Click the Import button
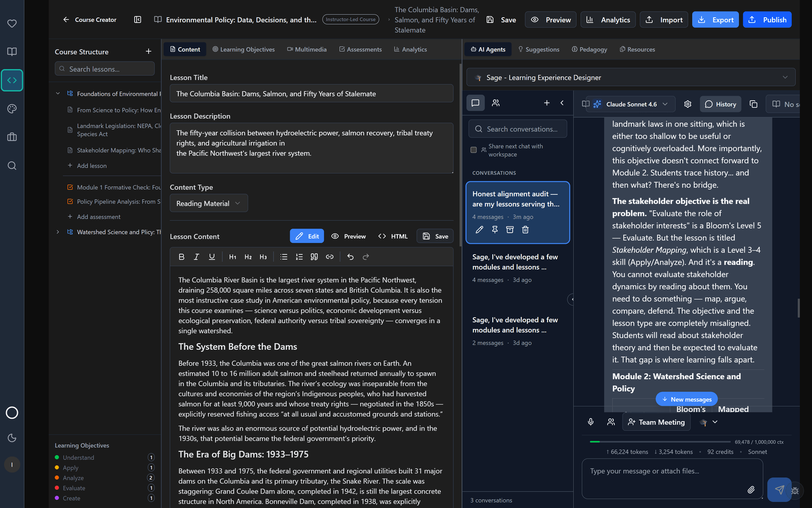 point(664,20)
